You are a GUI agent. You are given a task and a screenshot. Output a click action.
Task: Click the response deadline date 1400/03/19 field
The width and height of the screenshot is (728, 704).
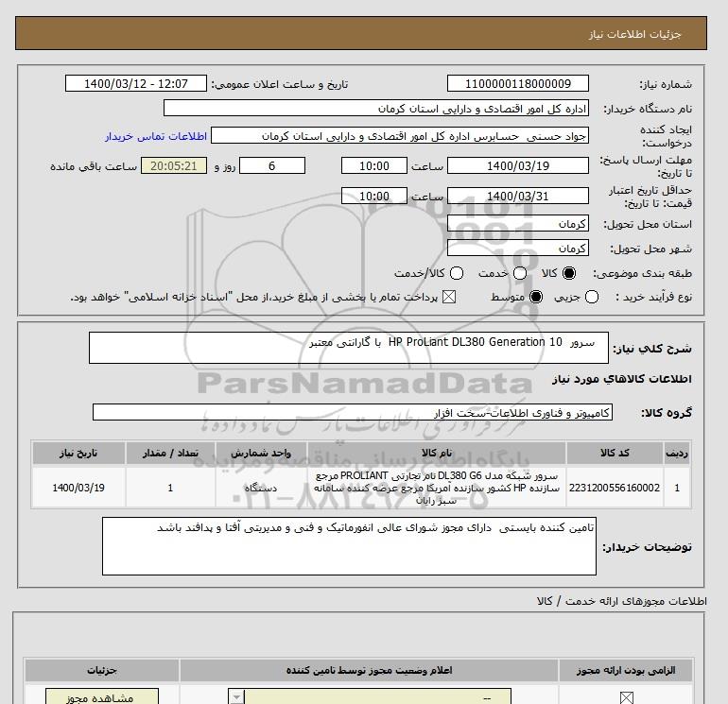tap(518, 165)
